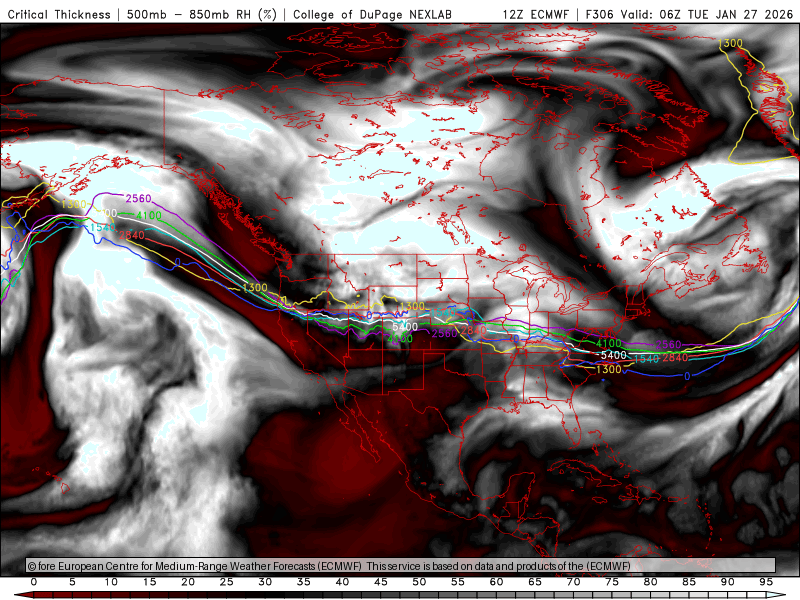
Task: Click the purple "2560" contour label south of Alaska
Action: 138,198
